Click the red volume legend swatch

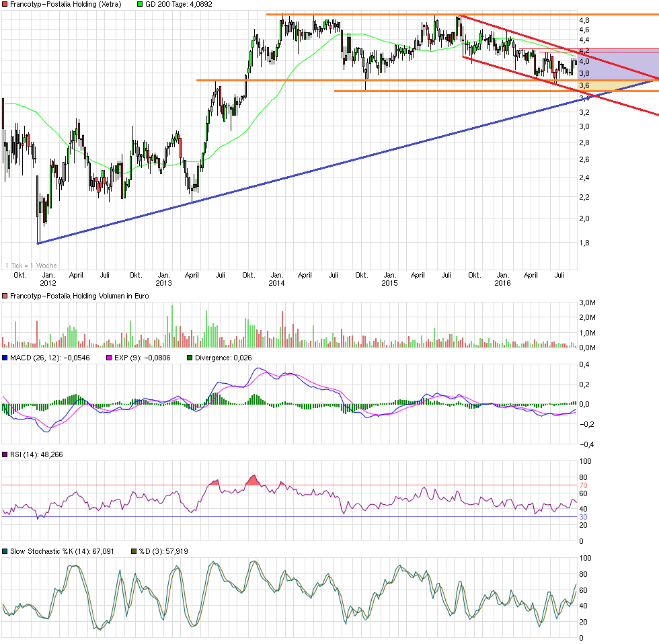point(5,296)
